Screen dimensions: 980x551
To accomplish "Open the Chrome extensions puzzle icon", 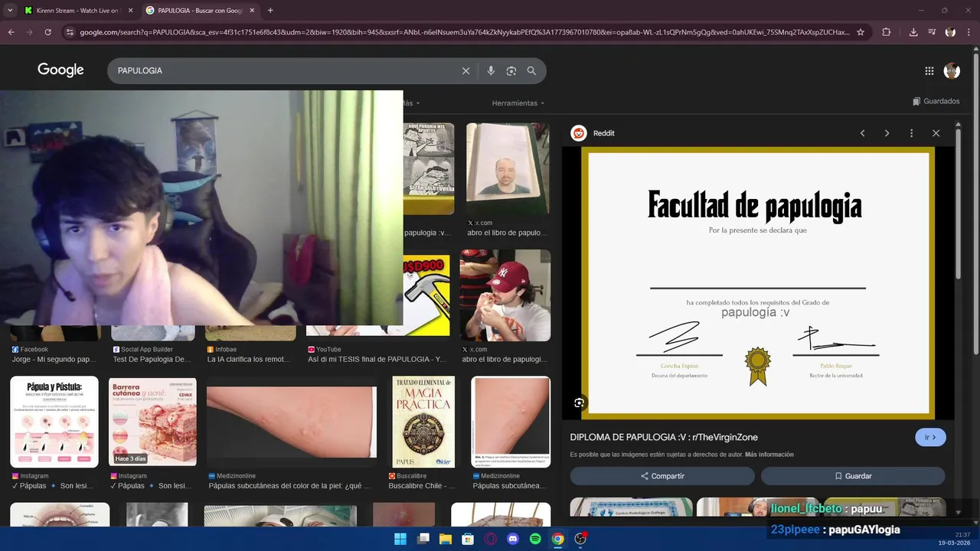I will coord(887,32).
